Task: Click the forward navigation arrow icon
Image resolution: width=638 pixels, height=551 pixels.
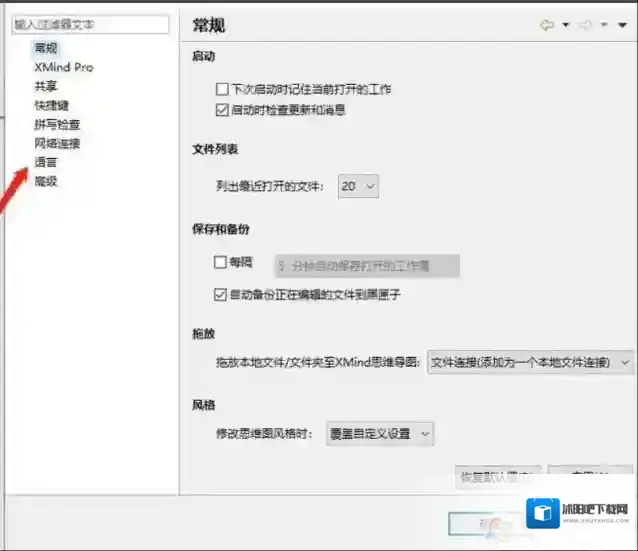Action: [586, 25]
